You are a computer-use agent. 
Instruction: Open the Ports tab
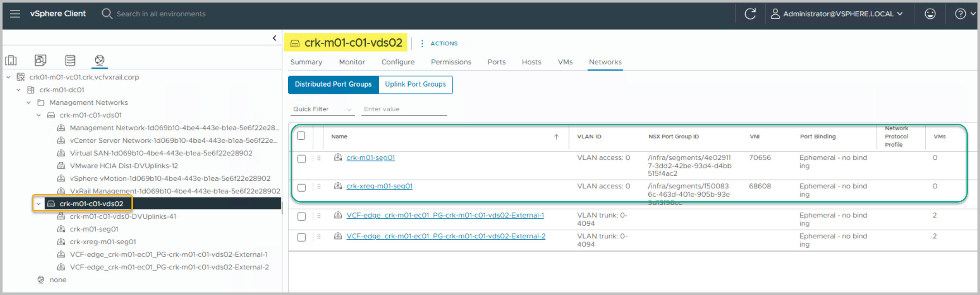click(x=496, y=62)
